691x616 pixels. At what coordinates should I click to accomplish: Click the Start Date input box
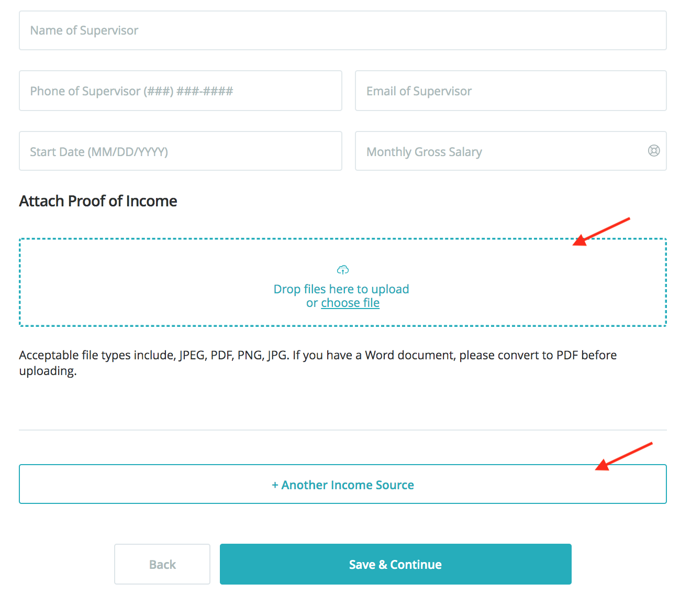[x=181, y=151]
